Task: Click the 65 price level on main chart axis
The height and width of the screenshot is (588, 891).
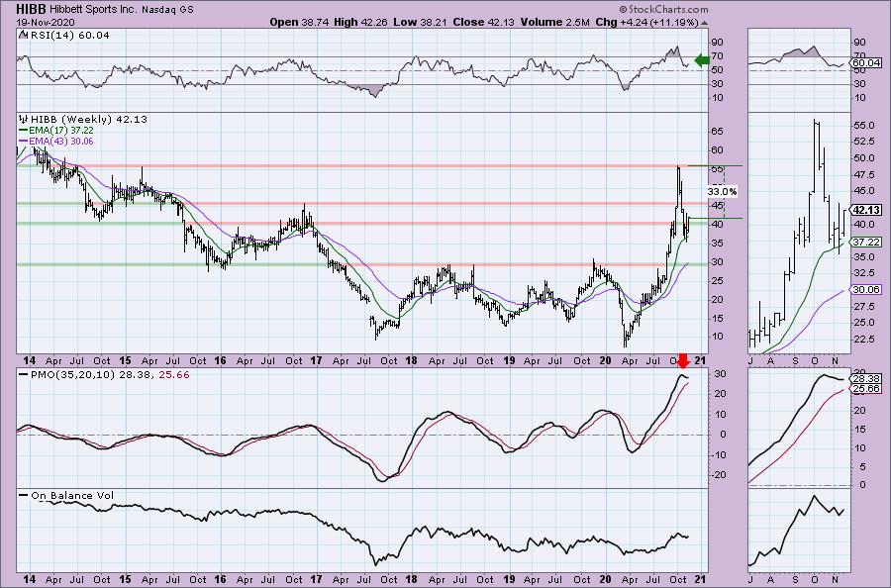Action: (717, 132)
